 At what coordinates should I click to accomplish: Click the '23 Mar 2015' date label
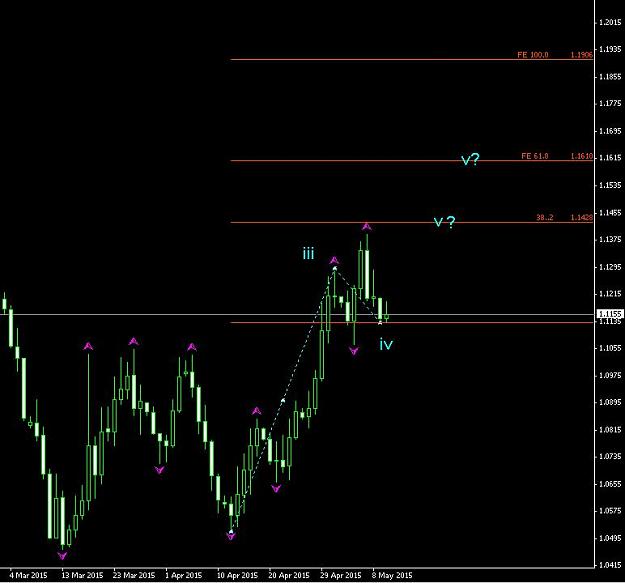134,575
